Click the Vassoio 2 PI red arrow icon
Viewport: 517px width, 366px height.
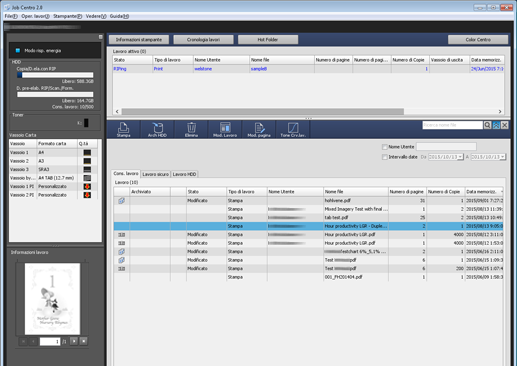pyautogui.click(x=87, y=195)
